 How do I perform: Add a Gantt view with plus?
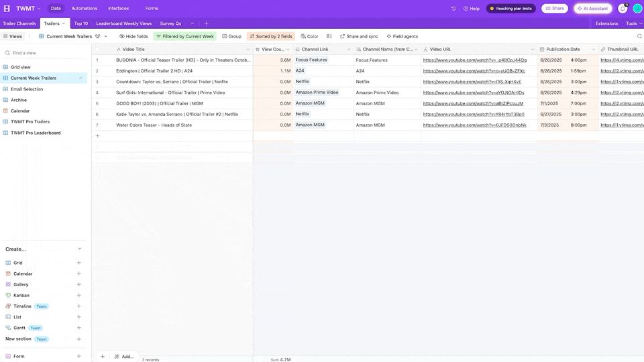click(x=79, y=328)
